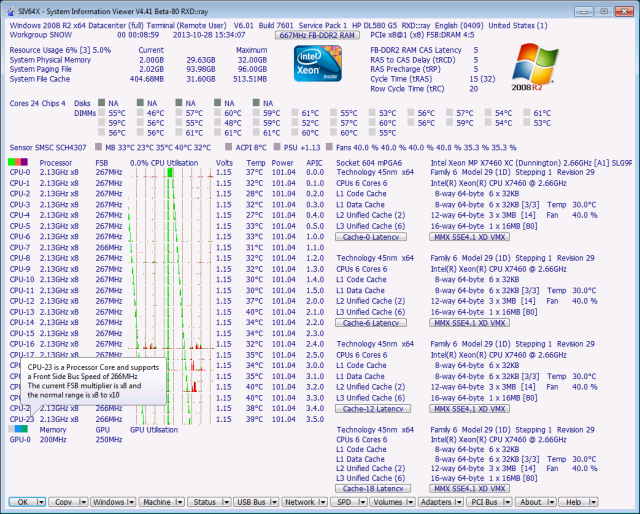Image resolution: width=640 pixels, height=514 pixels.
Task: Open the Network button
Action: pyautogui.click(x=300, y=502)
